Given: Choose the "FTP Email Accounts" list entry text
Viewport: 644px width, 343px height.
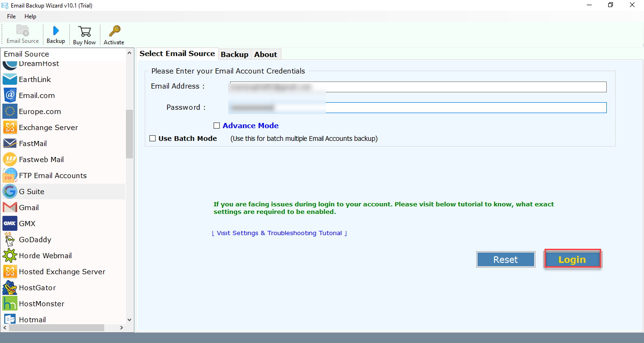Looking at the screenshot, I should coord(53,176).
